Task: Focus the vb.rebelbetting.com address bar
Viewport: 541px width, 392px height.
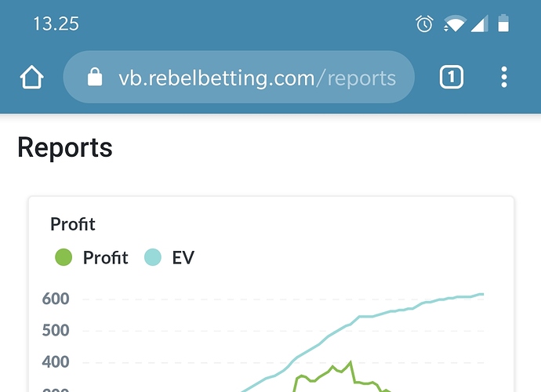Action: (x=239, y=77)
